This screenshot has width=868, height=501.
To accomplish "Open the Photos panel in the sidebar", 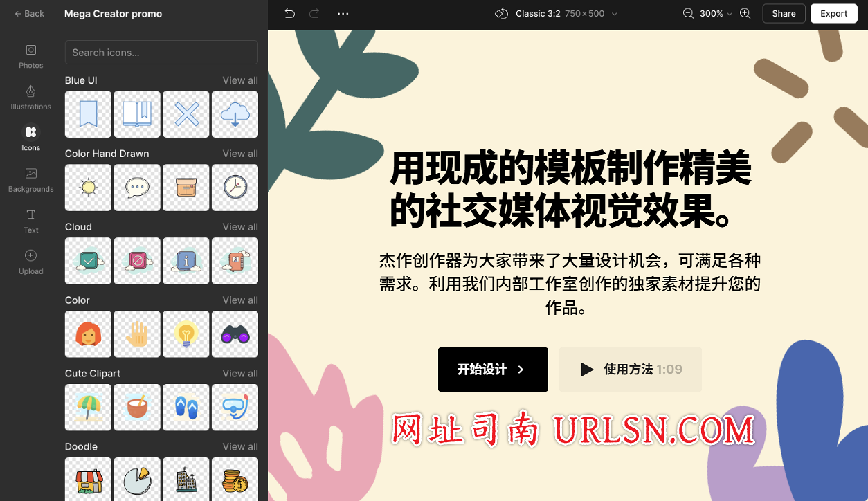I will 30,55.
